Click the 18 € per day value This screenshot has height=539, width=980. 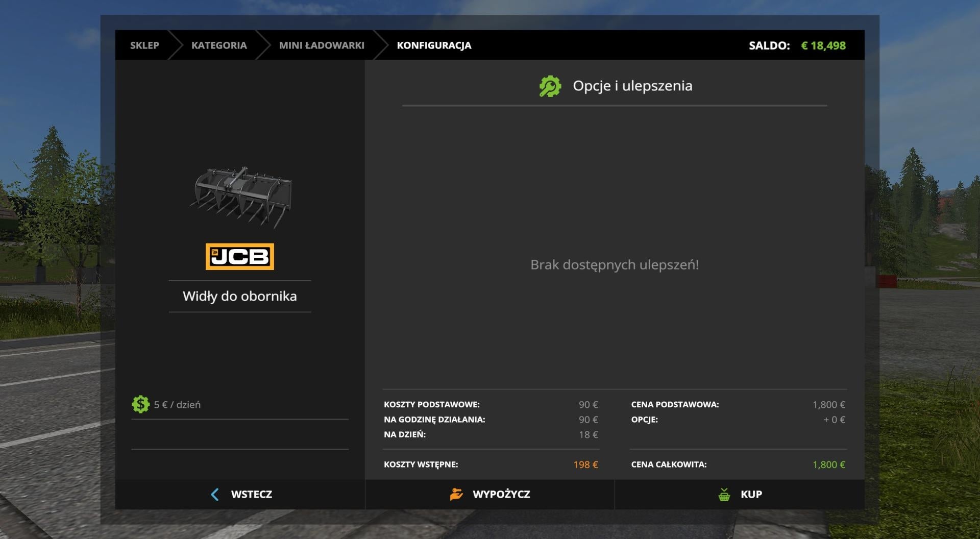(x=589, y=434)
